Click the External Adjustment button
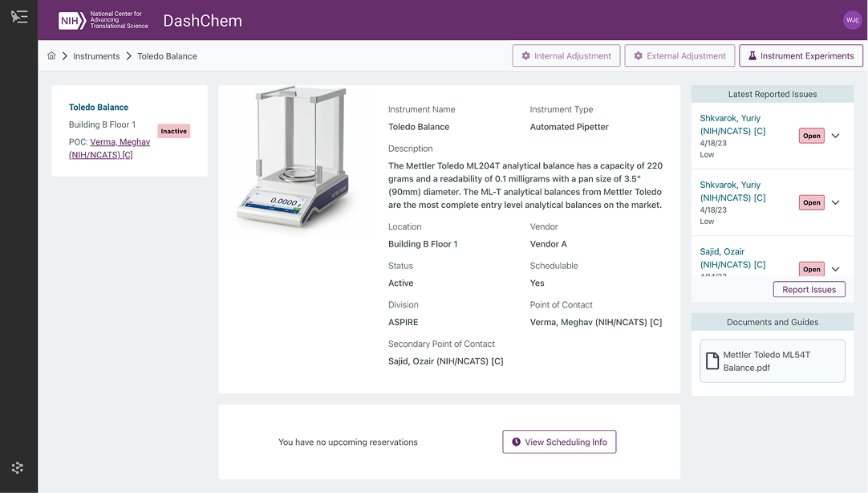868x493 pixels. (679, 56)
